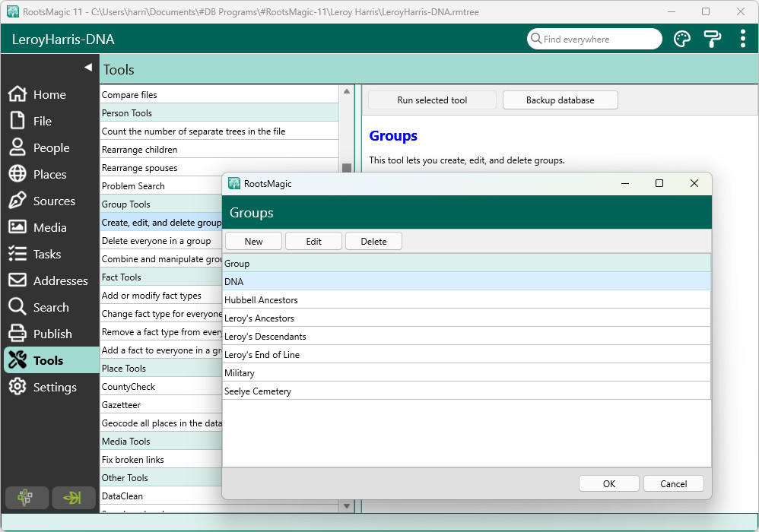This screenshot has width=759, height=532.
Task: Close the Groups dialog window
Action: 694,183
